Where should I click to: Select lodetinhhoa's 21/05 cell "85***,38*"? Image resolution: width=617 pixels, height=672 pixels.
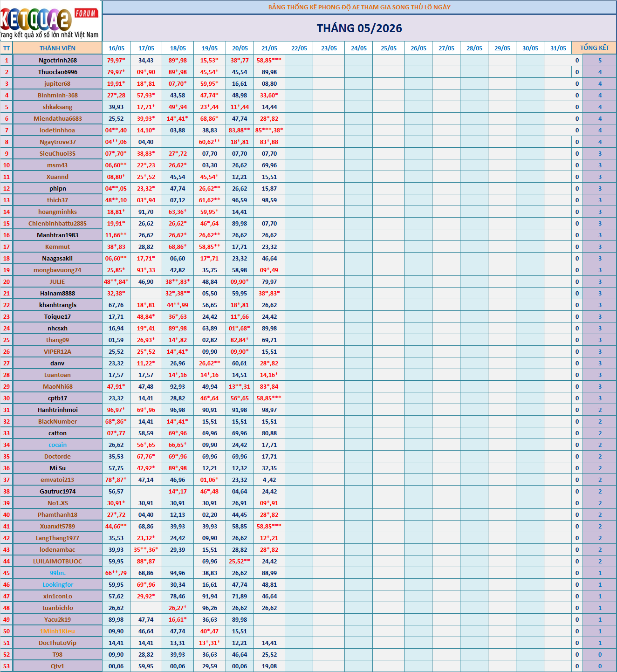pyautogui.click(x=269, y=130)
